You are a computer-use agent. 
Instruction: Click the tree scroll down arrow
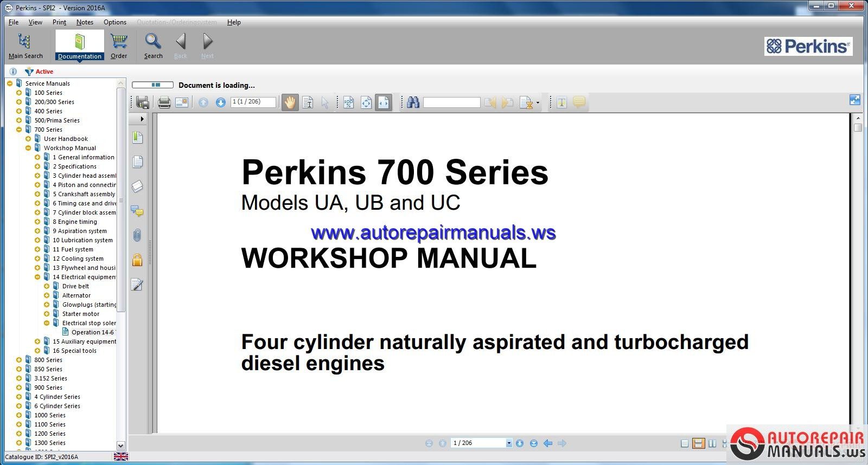click(120, 445)
